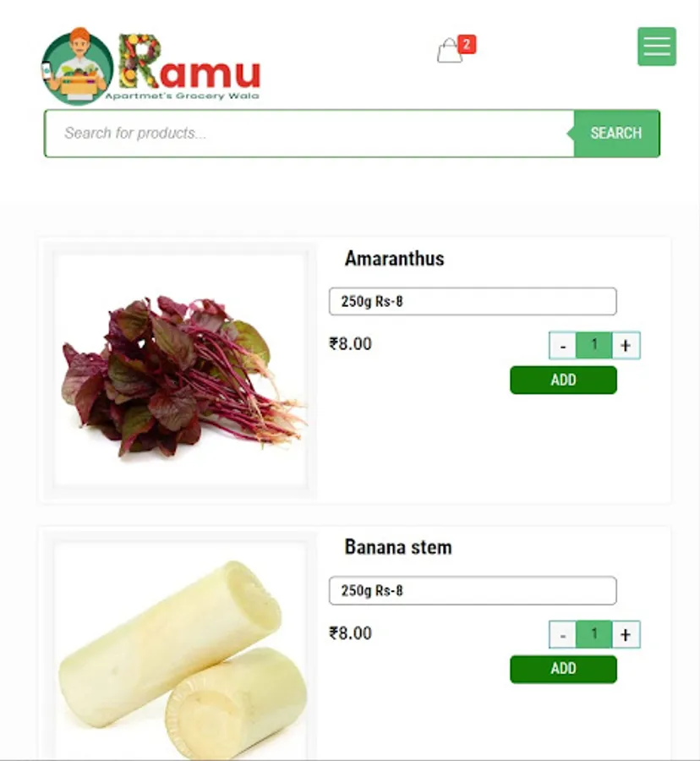Image resolution: width=700 pixels, height=761 pixels.
Task: Decrease Amaranthus quantity with minus button
Action: [563, 346]
